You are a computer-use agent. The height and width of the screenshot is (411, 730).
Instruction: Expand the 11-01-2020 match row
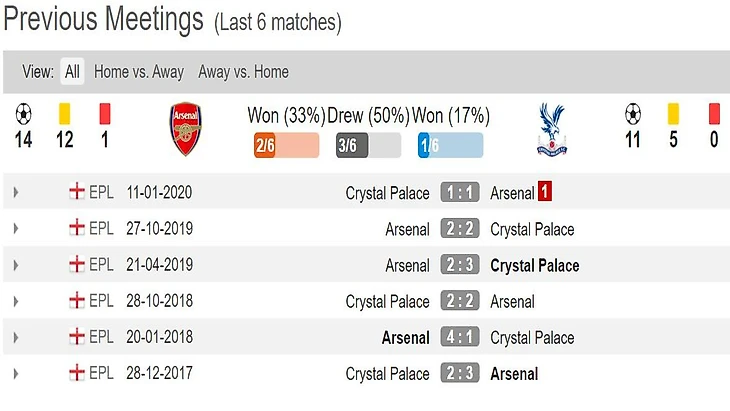pyautogui.click(x=16, y=193)
